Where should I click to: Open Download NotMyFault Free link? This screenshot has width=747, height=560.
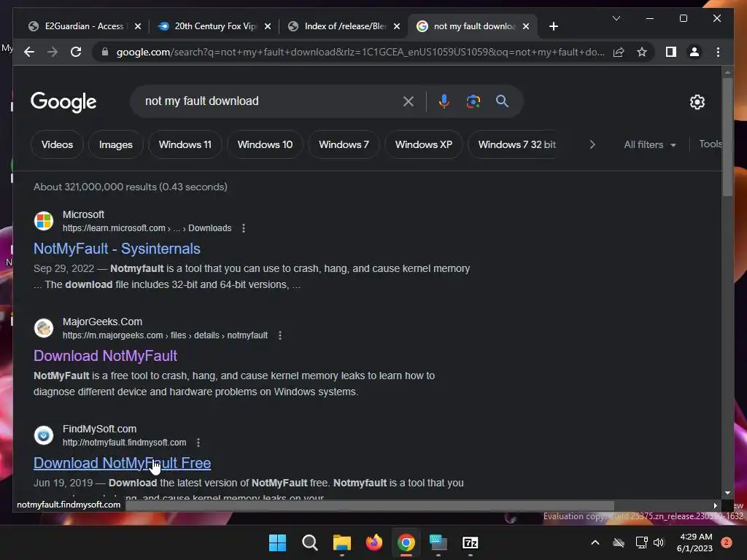pyautogui.click(x=122, y=463)
